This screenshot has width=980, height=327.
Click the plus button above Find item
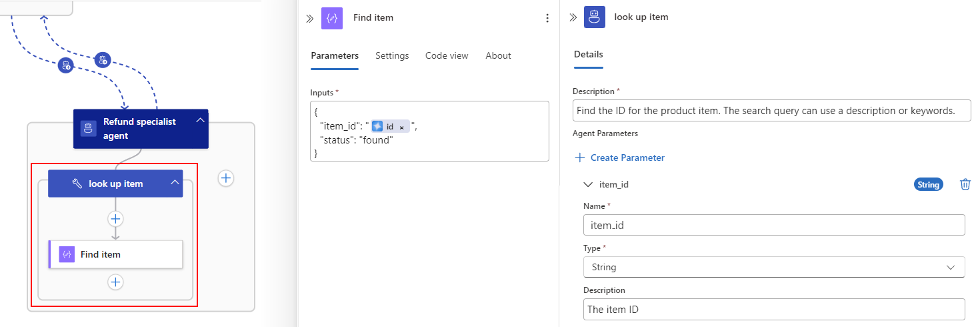pos(116,219)
